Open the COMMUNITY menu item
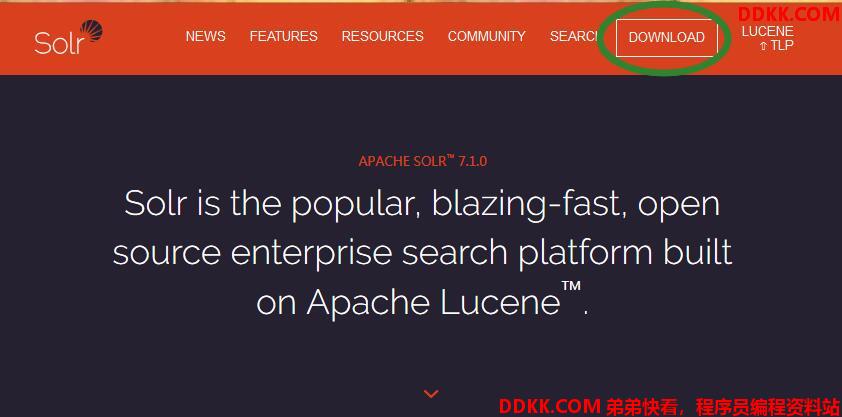Image resolution: width=842 pixels, height=417 pixels. click(487, 36)
